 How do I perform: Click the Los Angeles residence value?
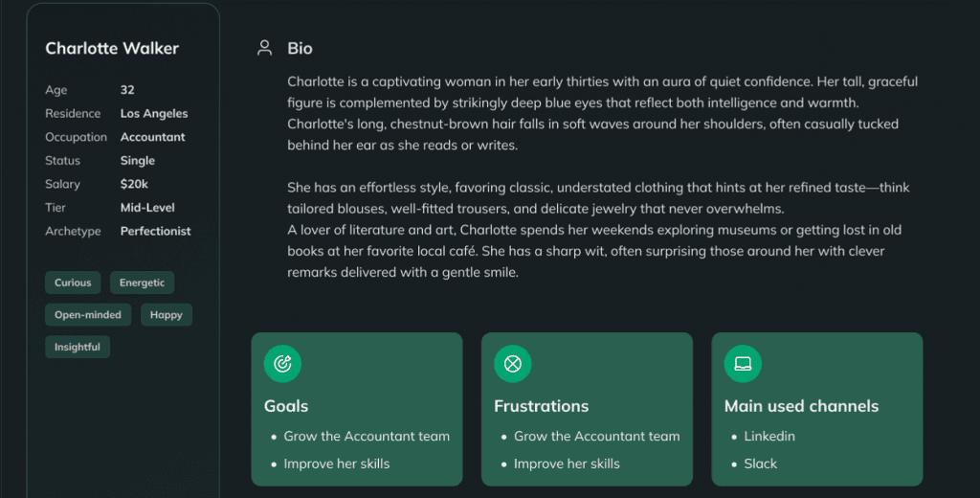tap(154, 113)
